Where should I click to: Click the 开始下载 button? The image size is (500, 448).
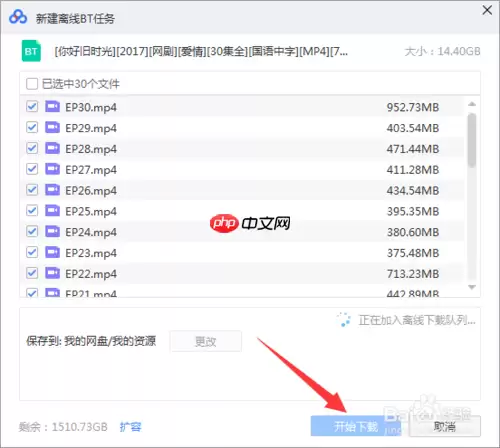[356, 426]
